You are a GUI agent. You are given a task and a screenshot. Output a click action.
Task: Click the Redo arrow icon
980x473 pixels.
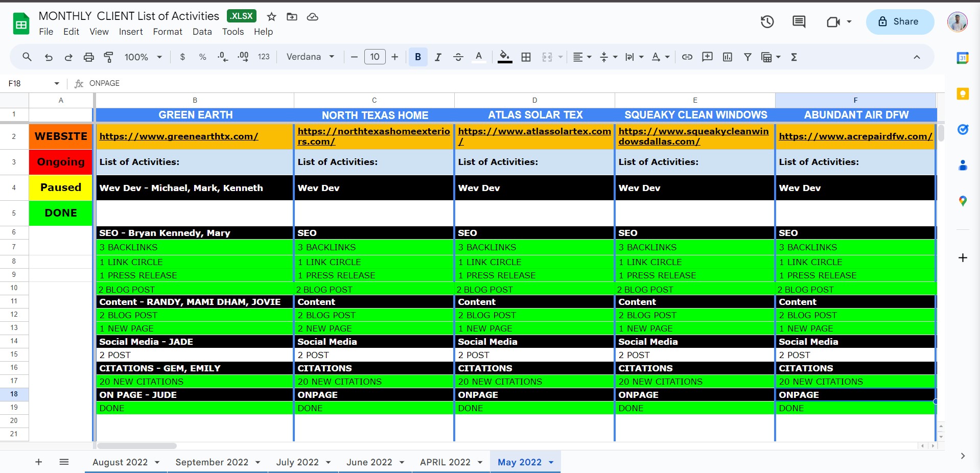point(68,57)
